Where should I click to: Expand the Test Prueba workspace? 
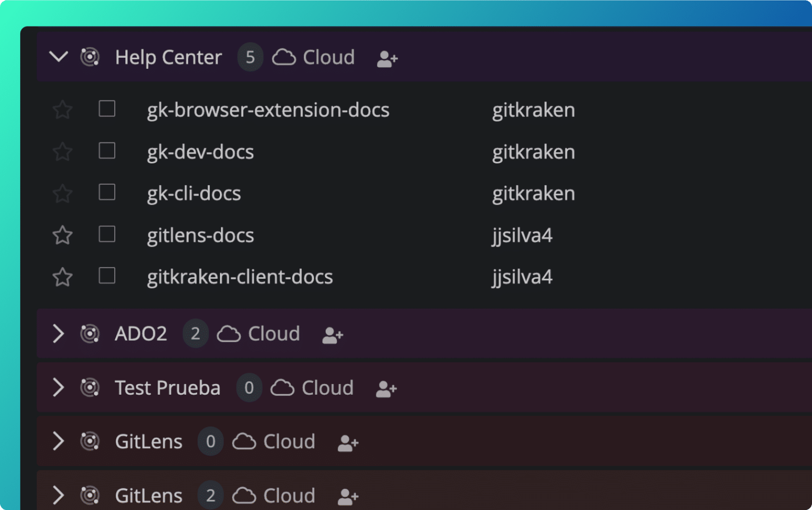(x=58, y=388)
